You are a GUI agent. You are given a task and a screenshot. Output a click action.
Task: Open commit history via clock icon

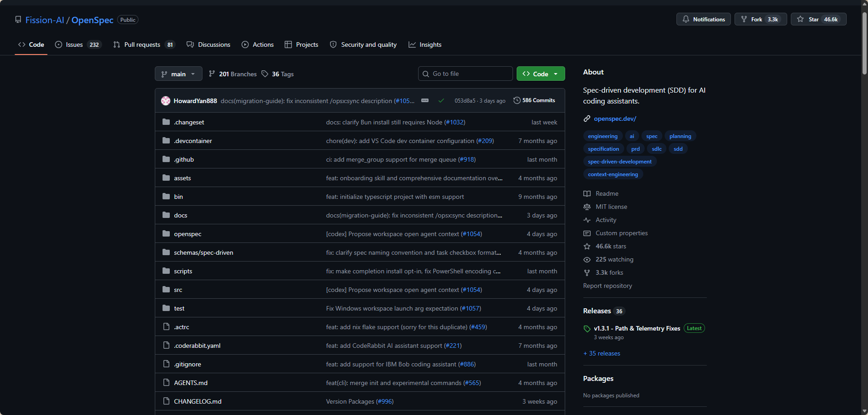tap(517, 100)
